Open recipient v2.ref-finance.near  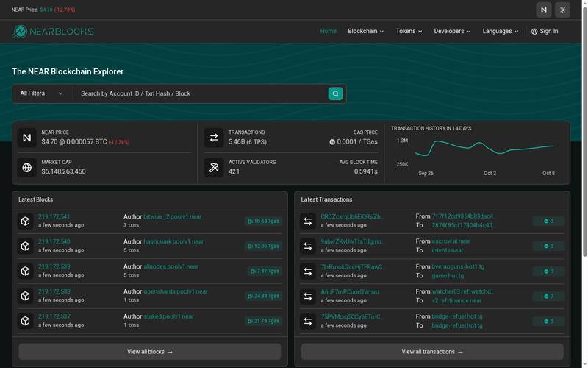click(456, 300)
